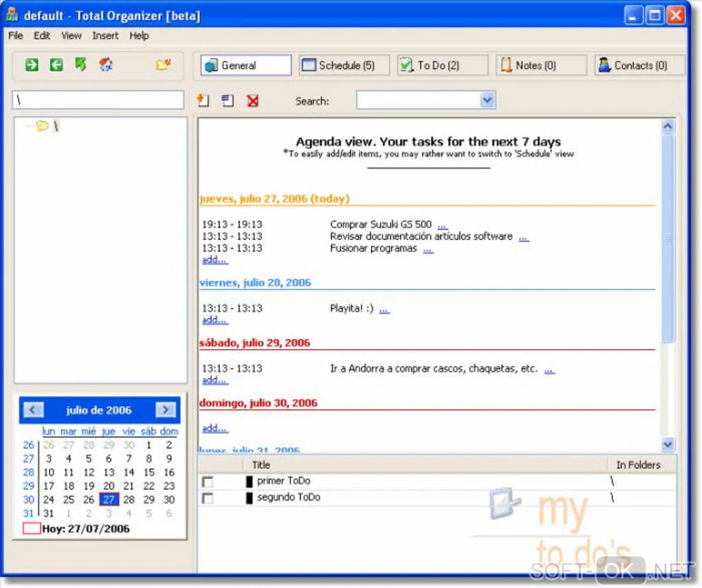Click 'sáb' weekday header in calendar
Viewport: 702px width, 588px height.
148,431
